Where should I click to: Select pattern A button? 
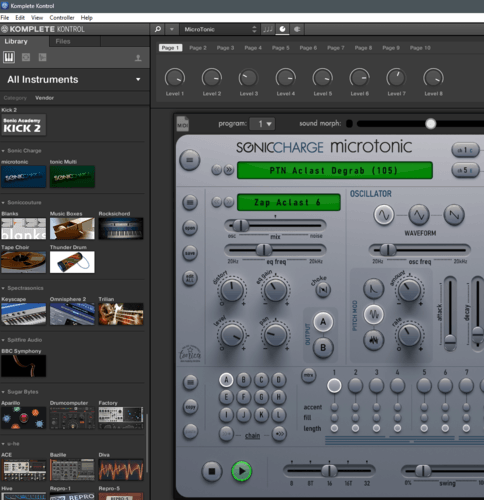[226, 380]
